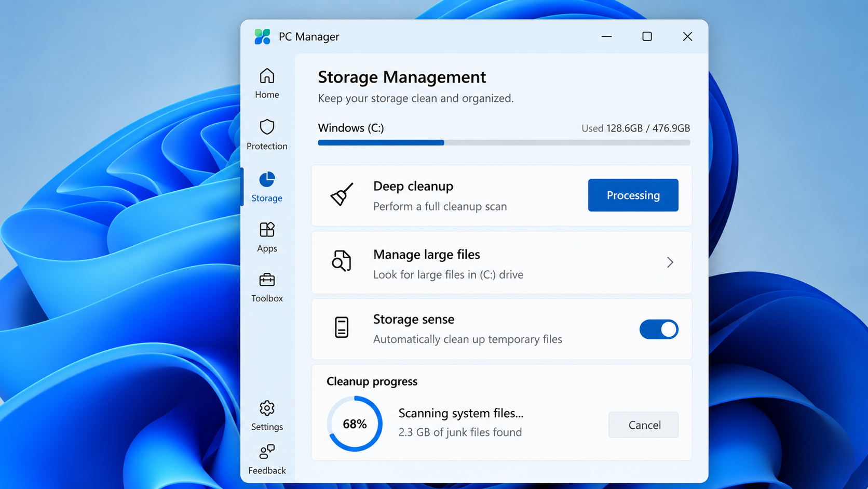Click 'Windows (C:)' drive label
This screenshot has width=868, height=489.
pos(351,128)
